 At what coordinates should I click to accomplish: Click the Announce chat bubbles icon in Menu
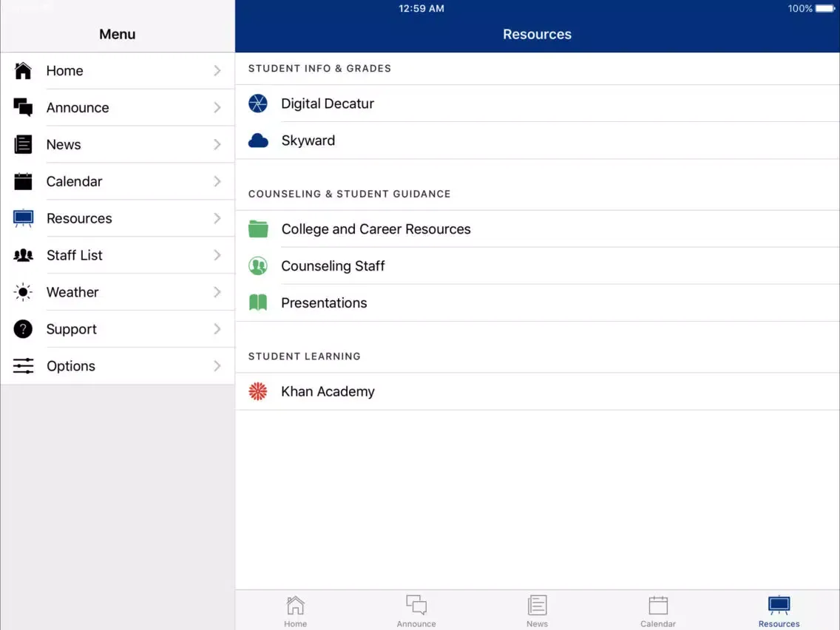(x=23, y=107)
